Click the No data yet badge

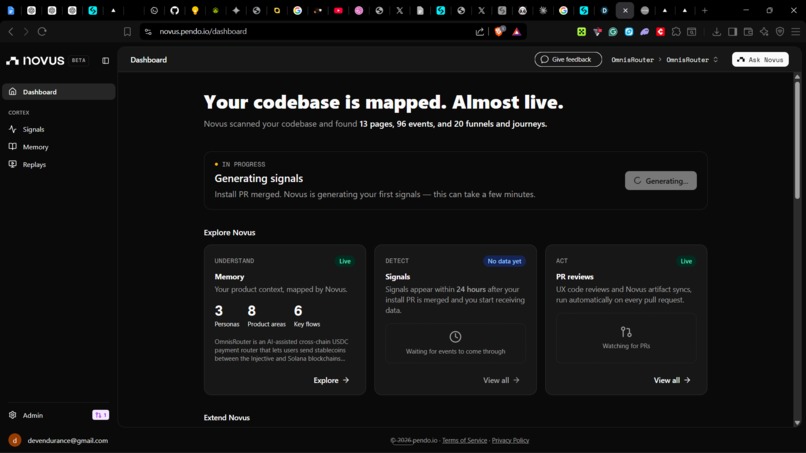point(504,261)
